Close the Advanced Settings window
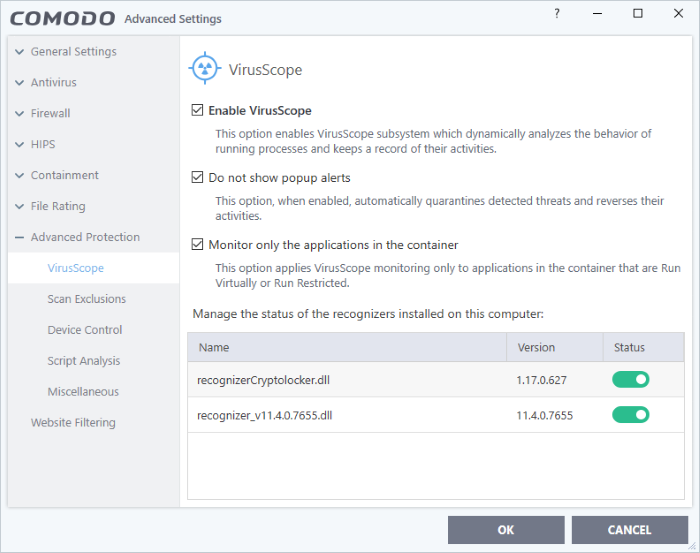 (678, 13)
